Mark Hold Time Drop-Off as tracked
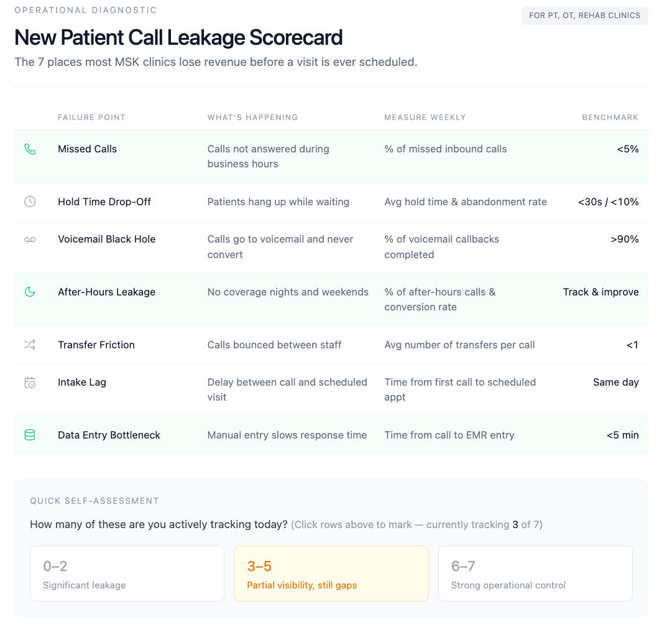This screenshot has height=627, width=672. (x=331, y=202)
